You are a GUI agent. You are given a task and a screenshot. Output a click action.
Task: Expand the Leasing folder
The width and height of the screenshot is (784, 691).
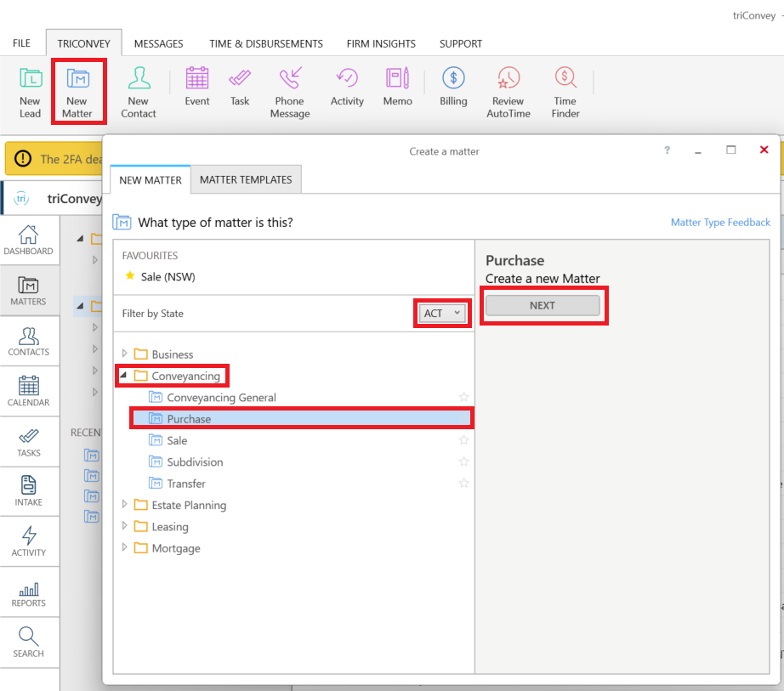click(124, 526)
